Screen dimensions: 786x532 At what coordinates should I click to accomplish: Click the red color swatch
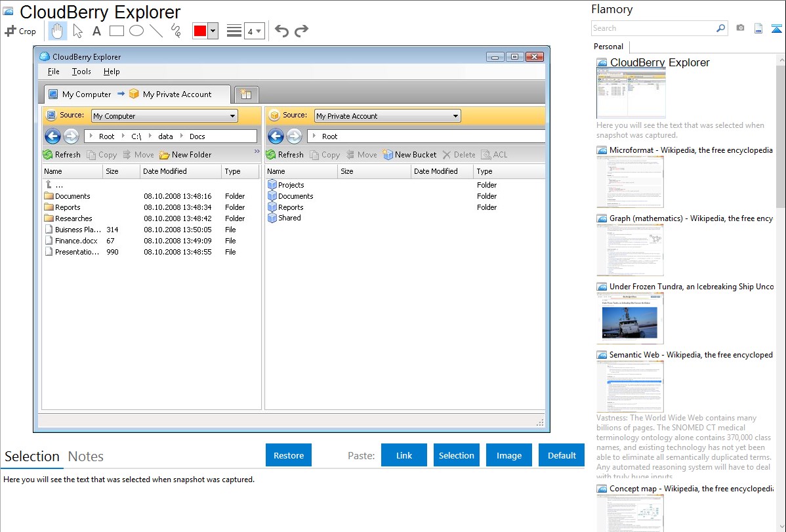[199, 31]
